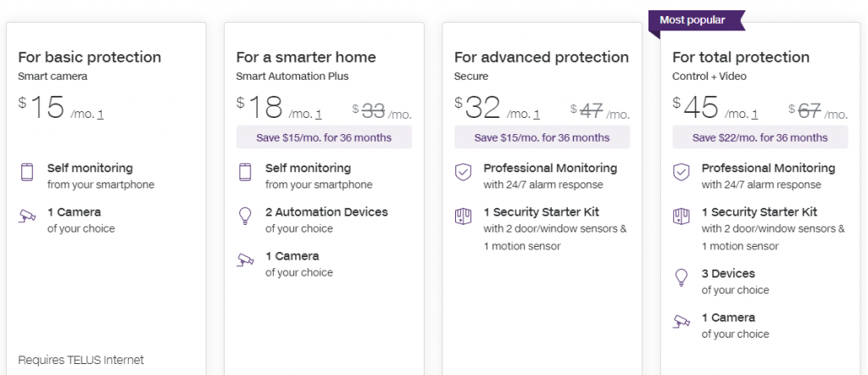The width and height of the screenshot is (868, 375).
Task: Click Save $22/mo. for 36 months banner
Action: click(x=759, y=137)
